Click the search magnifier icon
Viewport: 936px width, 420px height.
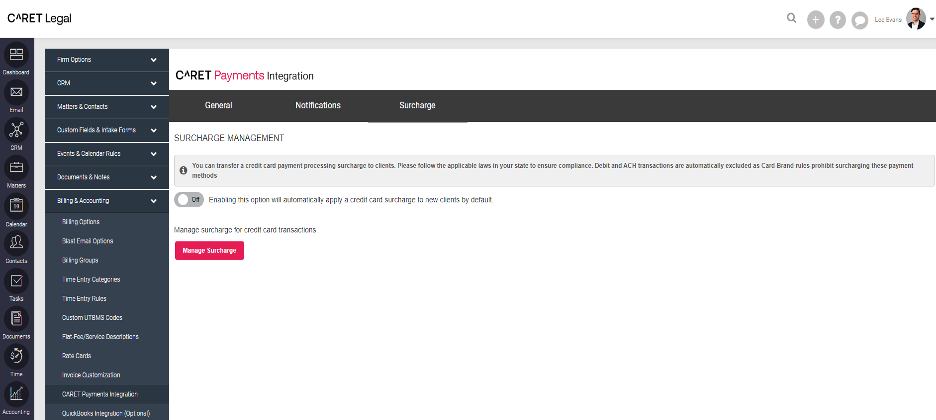tap(792, 18)
